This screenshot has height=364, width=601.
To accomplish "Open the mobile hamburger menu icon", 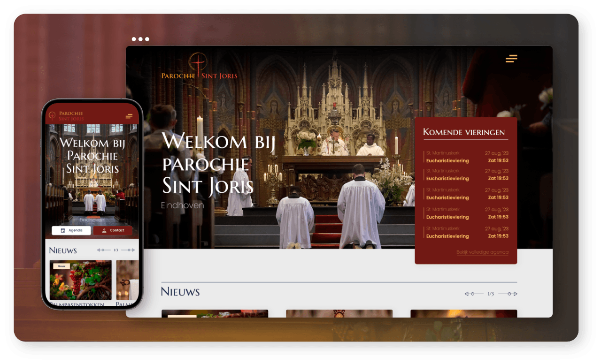I will tap(129, 116).
